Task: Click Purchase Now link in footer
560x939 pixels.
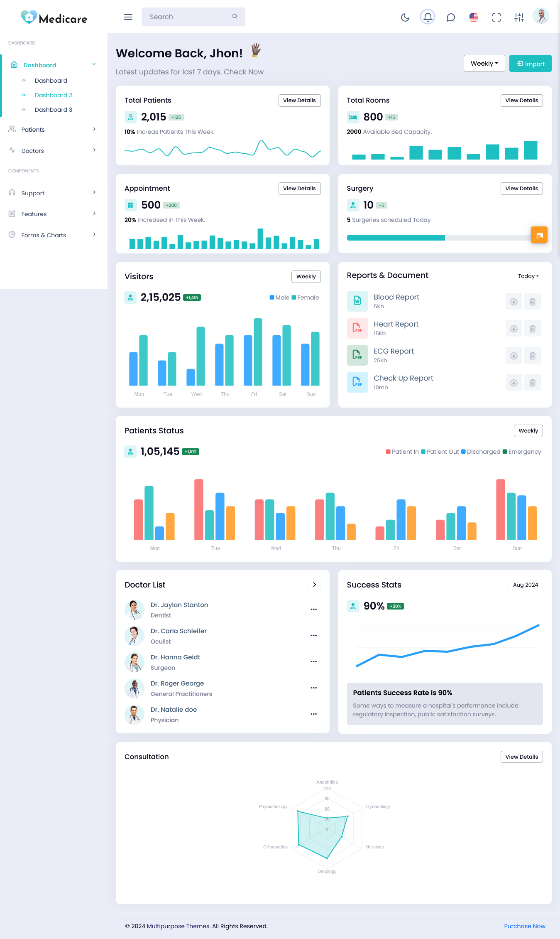Action: coord(524,926)
